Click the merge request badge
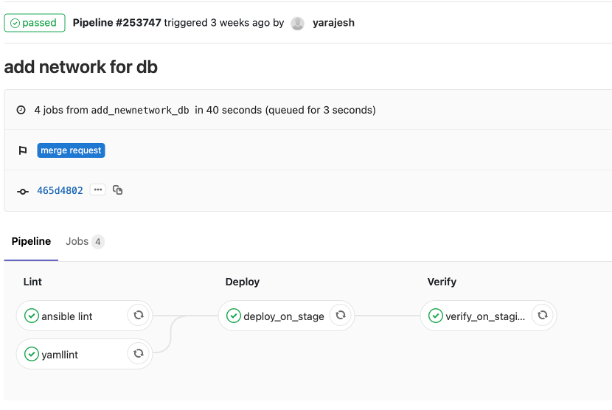The width and height of the screenshot is (612, 410). (71, 150)
